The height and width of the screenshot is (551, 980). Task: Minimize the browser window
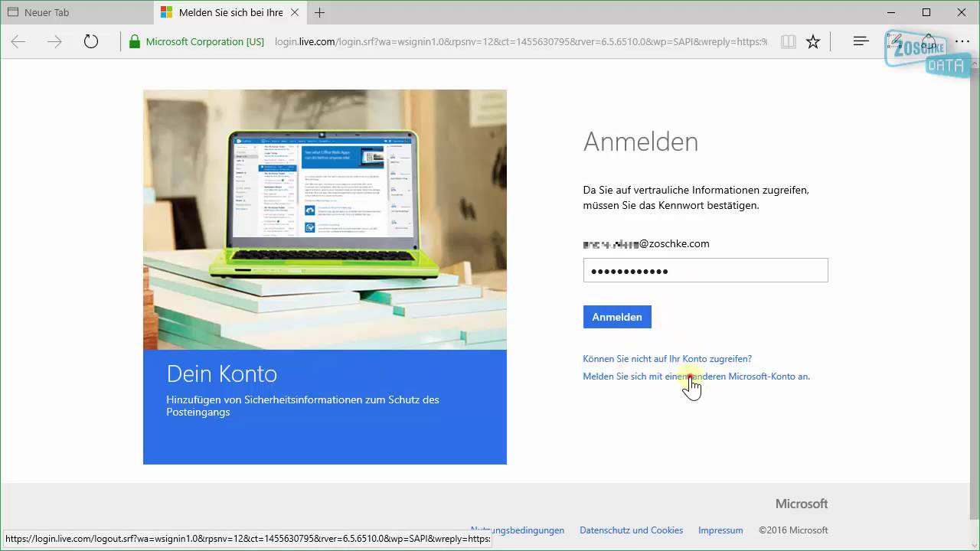[891, 12]
